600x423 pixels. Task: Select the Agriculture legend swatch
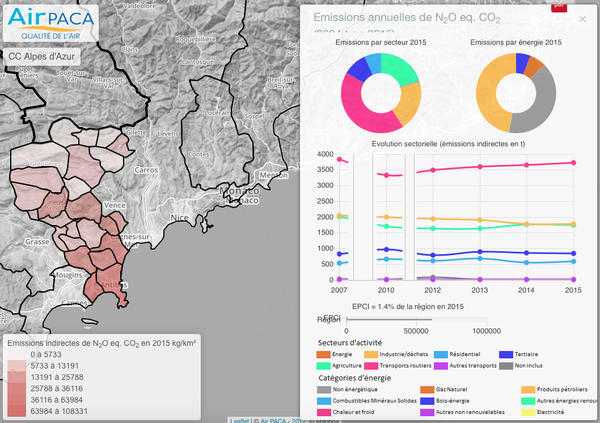coord(323,366)
